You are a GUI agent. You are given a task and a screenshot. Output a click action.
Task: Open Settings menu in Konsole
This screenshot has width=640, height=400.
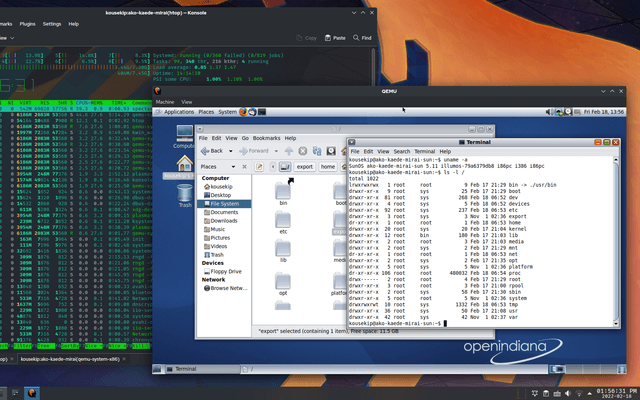click(52, 24)
